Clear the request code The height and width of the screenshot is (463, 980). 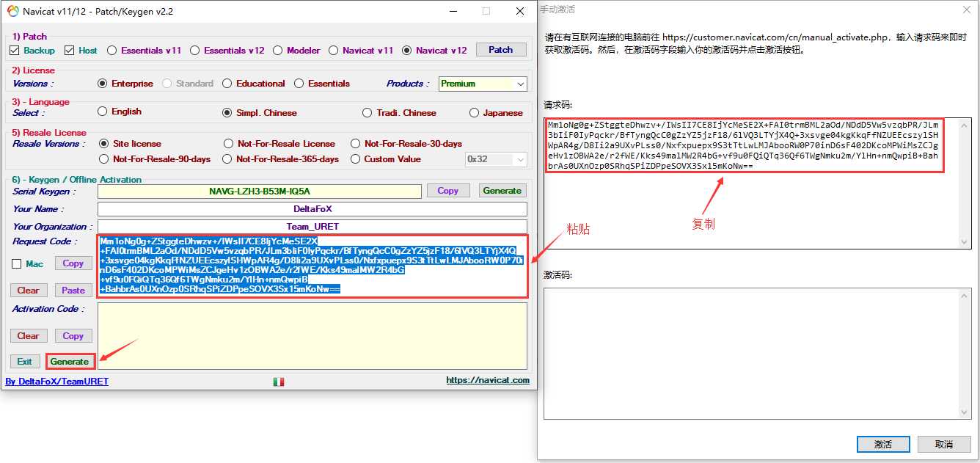[28, 291]
